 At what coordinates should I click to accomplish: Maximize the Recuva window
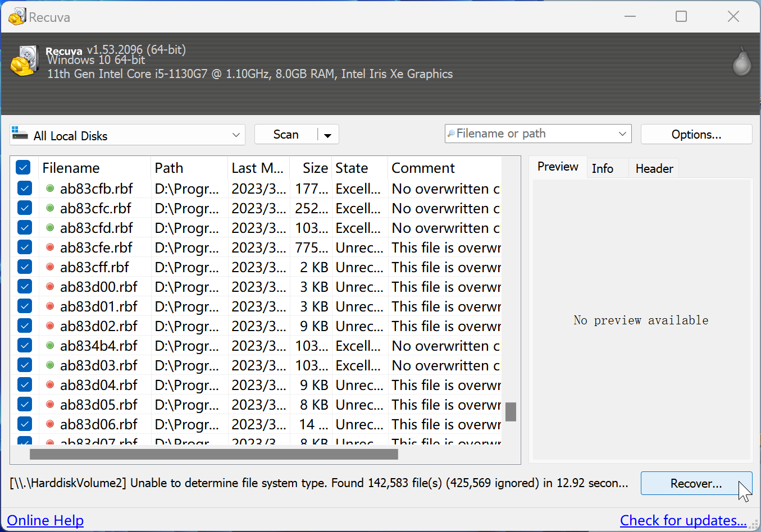681,17
